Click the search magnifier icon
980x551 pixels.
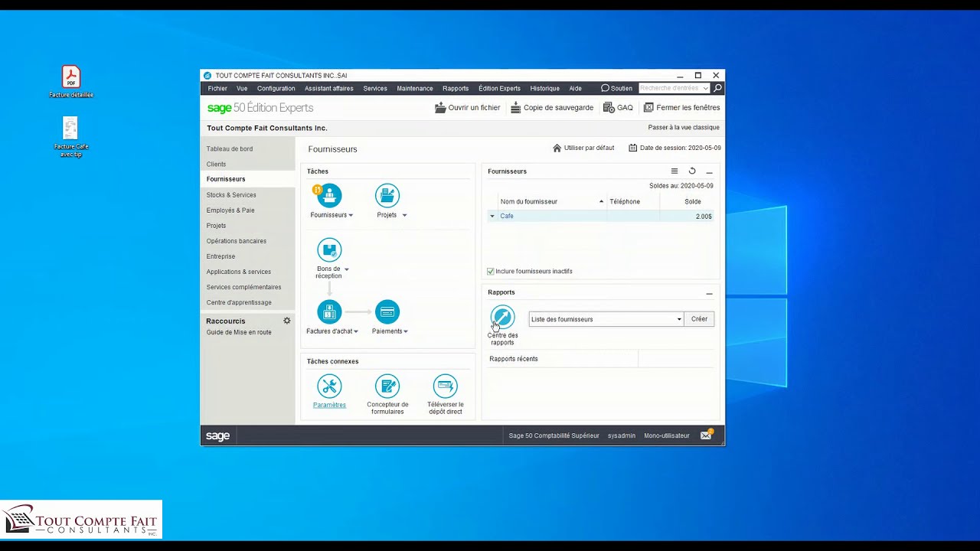[x=717, y=88]
